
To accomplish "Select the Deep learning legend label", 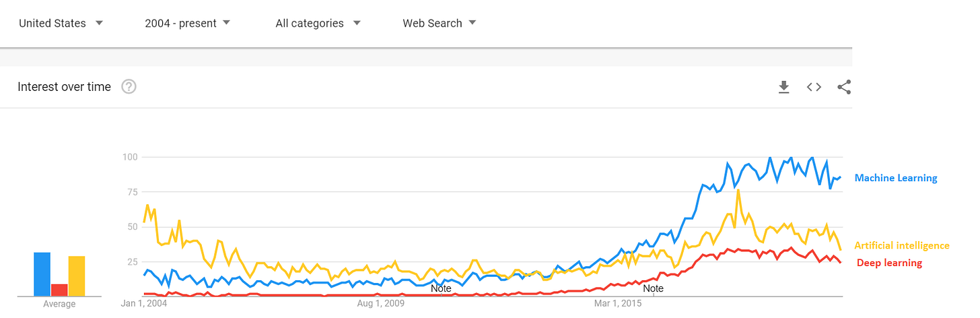I will tap(889, 263).
